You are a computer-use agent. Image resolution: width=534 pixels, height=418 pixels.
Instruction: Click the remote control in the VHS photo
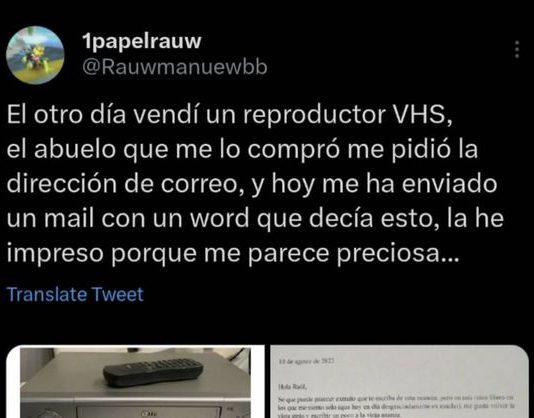tap(153, 371)
